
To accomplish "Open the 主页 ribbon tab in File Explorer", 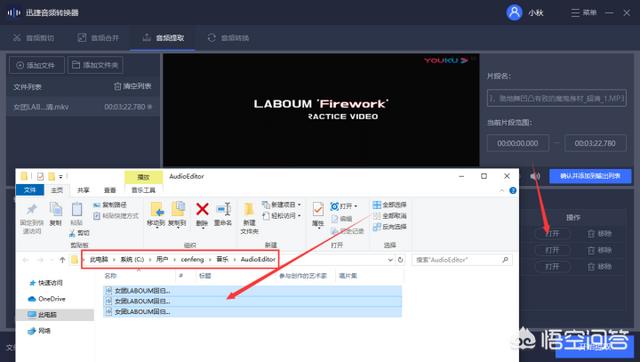I will 57,190.
